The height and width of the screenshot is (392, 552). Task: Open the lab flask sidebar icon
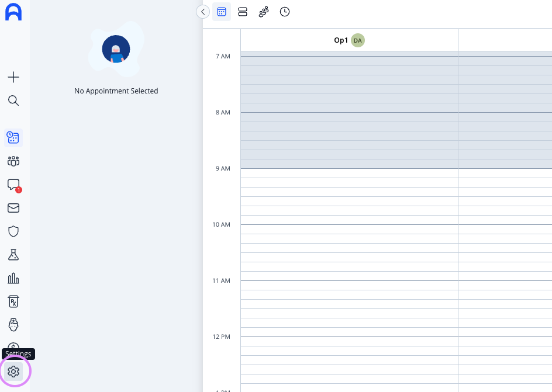click(13, 255)
